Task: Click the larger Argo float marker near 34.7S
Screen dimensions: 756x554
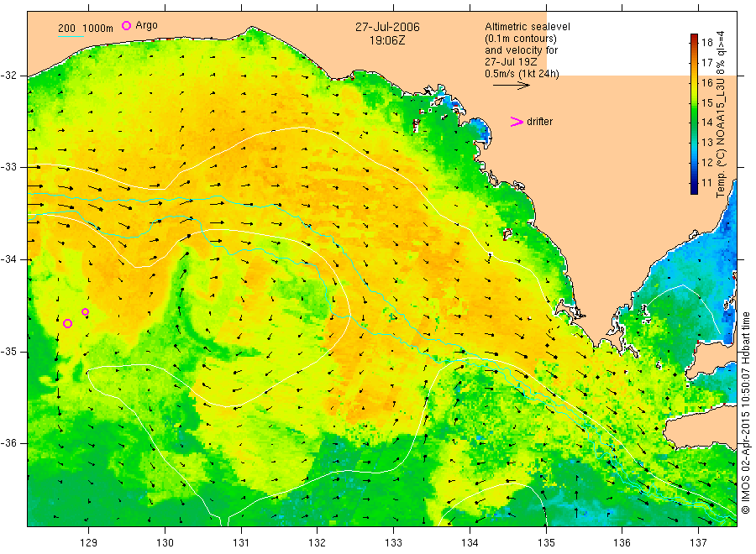Action: click(x=67, y=323)
